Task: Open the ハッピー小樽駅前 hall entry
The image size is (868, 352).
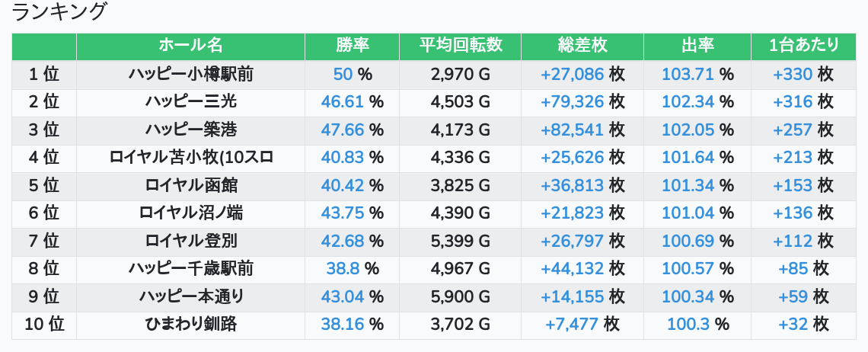Action: [190, 75]
